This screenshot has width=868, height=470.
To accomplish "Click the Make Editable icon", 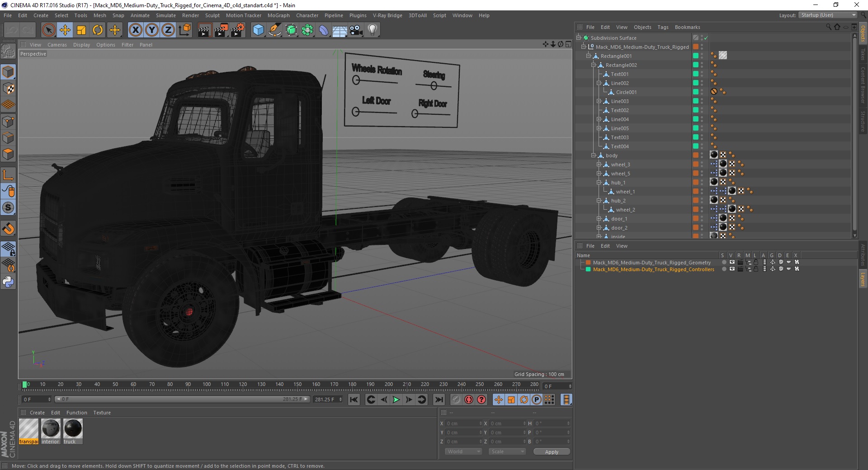I will [x=8, y=52].
